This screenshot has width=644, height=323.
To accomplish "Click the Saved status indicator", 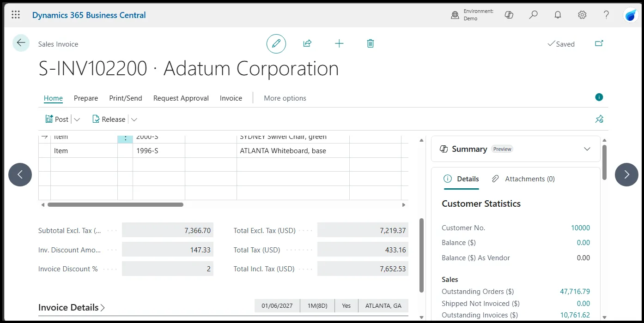I will tap(561, 44).
